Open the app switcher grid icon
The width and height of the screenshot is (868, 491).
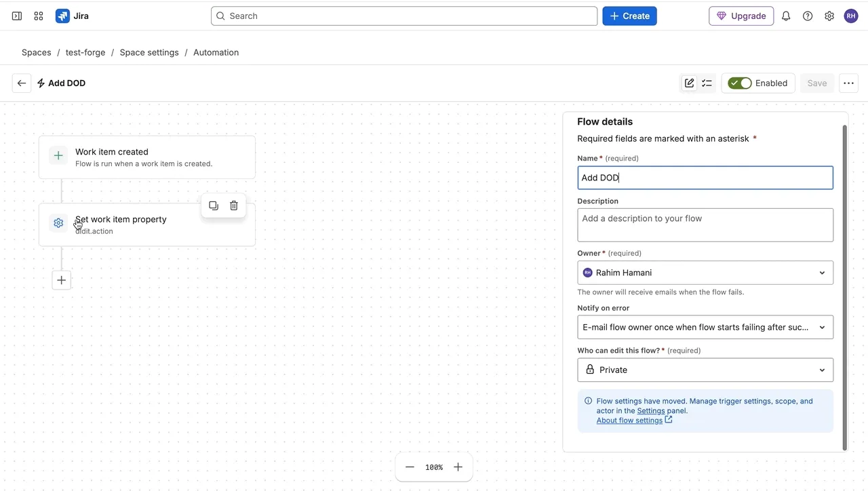[x=39, y=16]
